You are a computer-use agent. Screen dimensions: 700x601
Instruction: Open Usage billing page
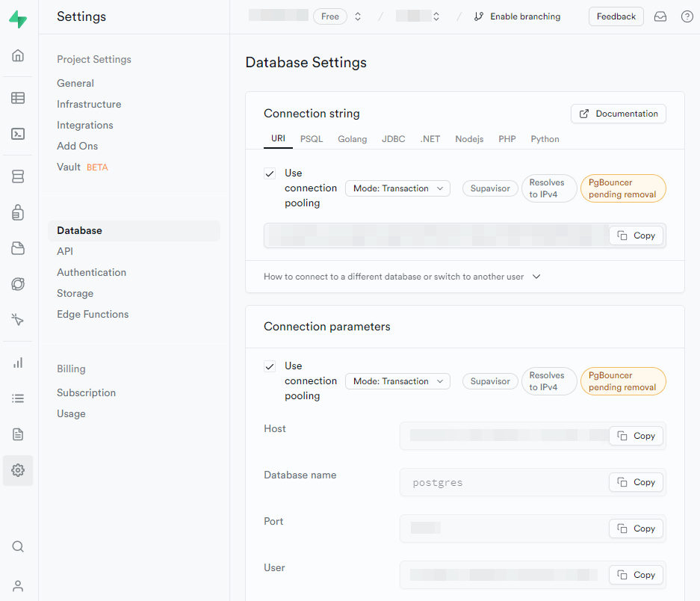[x=71, y=414]
